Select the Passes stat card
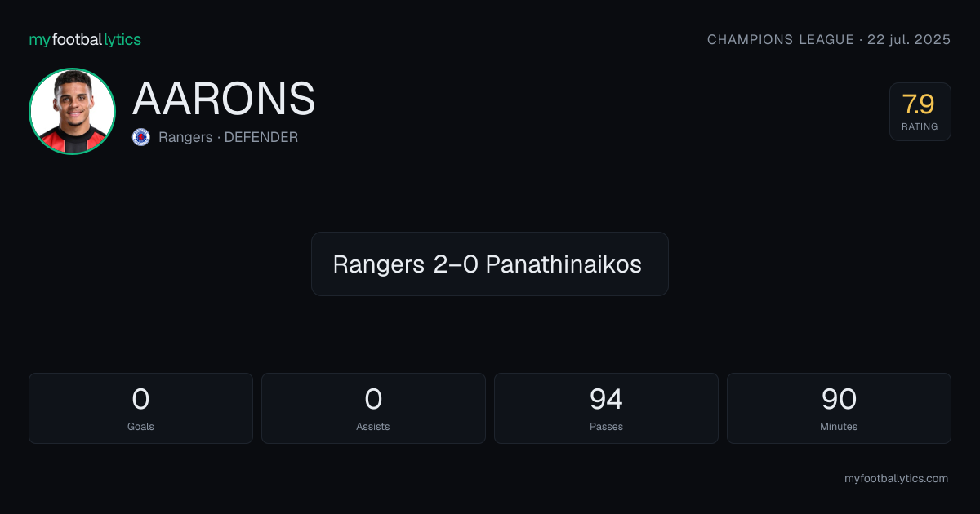The height and width of the screenshot is (514, 980). click(x=606, y=408)
